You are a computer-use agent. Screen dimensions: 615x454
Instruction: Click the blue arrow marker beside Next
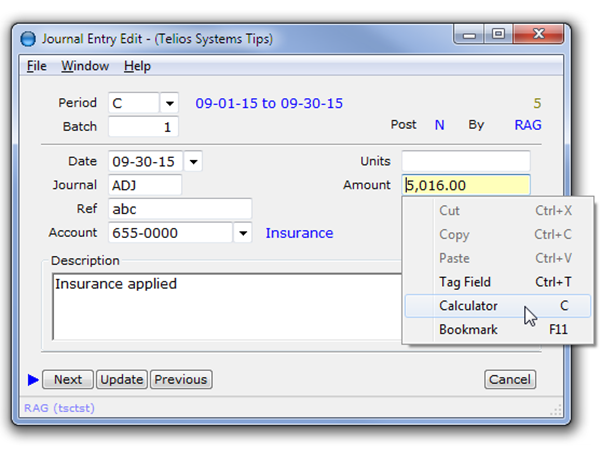[33, 379]
